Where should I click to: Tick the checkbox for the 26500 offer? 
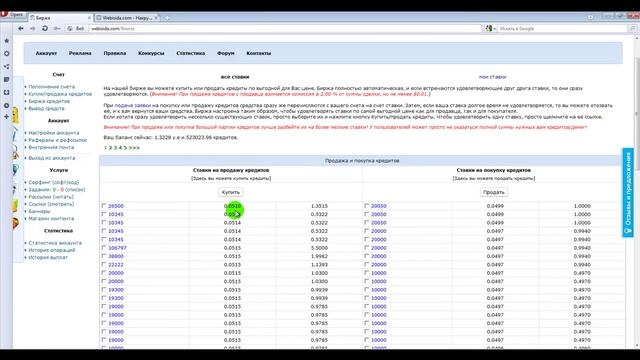click(104, 206)
